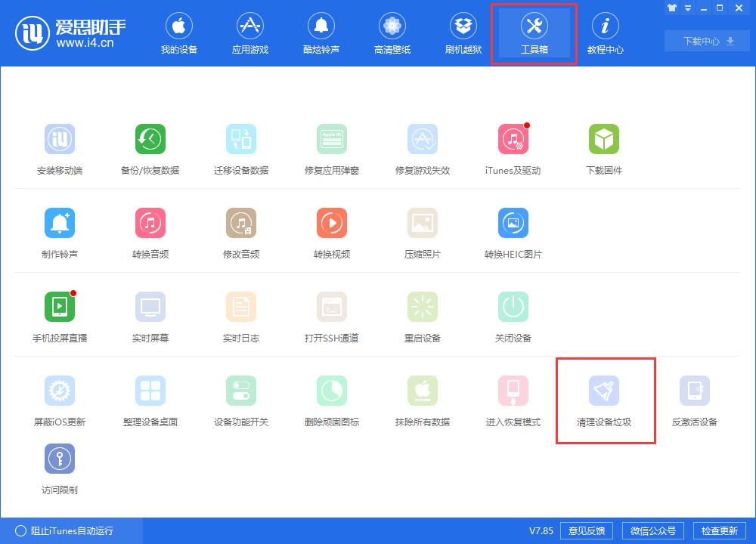Viewport: 756px width, 544px height.
Task: Open the 转换视频 video converter
Action: pyautogui.click(x=331, y=230)
